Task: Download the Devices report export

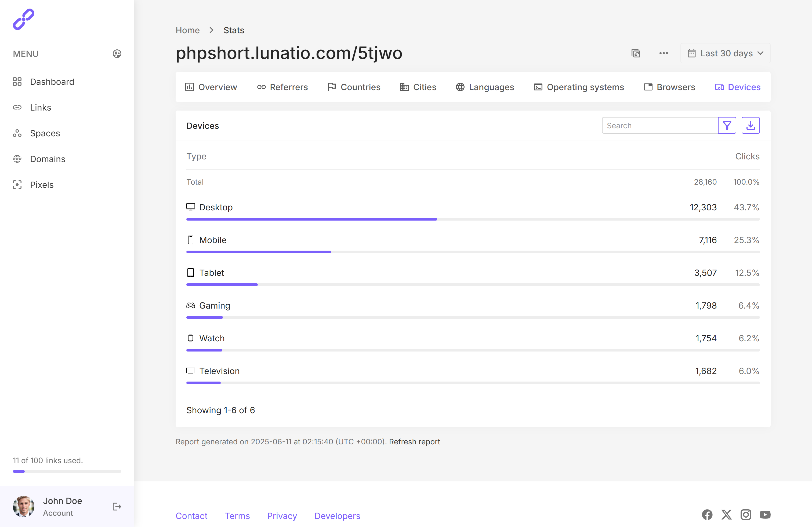Action: (x=750, y=125)
